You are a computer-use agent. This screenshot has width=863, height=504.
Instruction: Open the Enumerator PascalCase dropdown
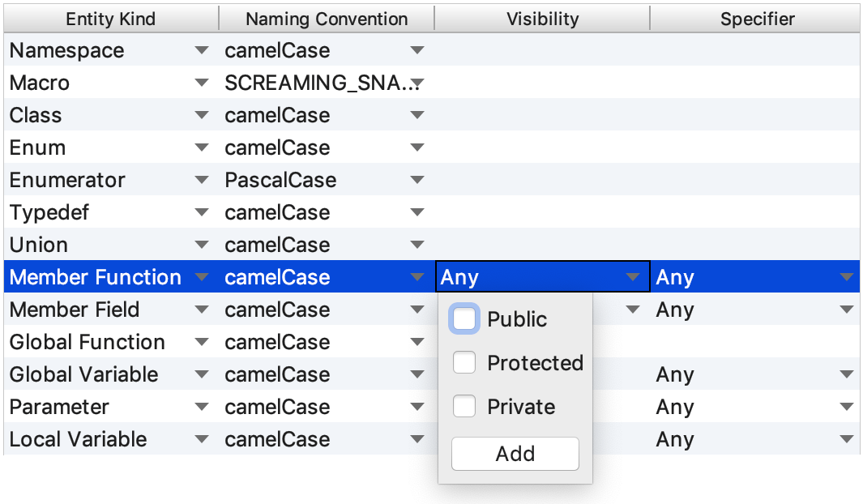[417, 180]
